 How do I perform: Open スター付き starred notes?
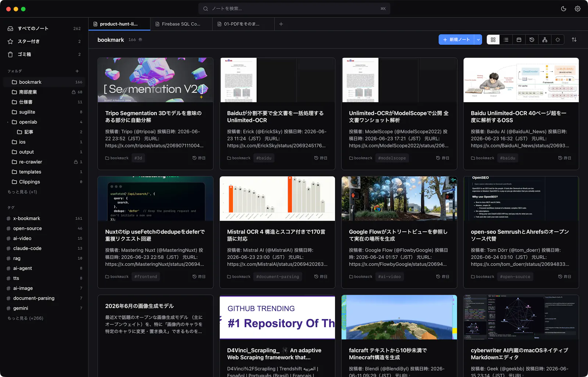click(x=44, y=41)
